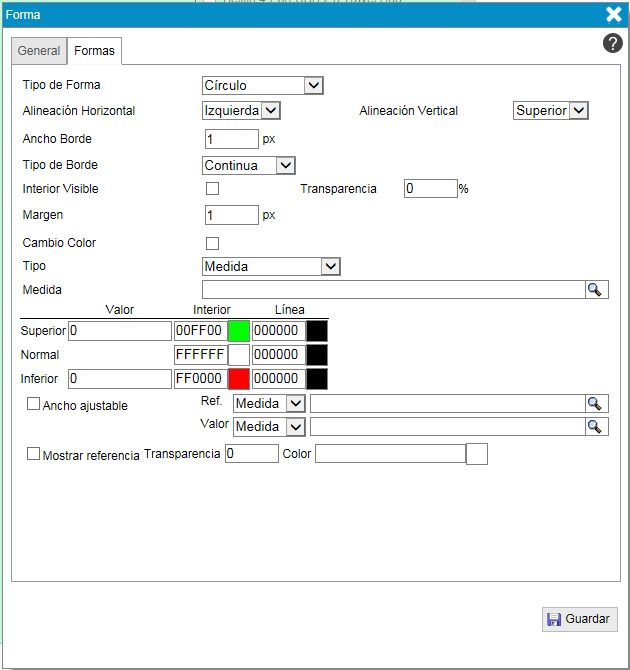
Task: Click the help question mark icon
Action: pyautogui.click(x=613, y=43)
